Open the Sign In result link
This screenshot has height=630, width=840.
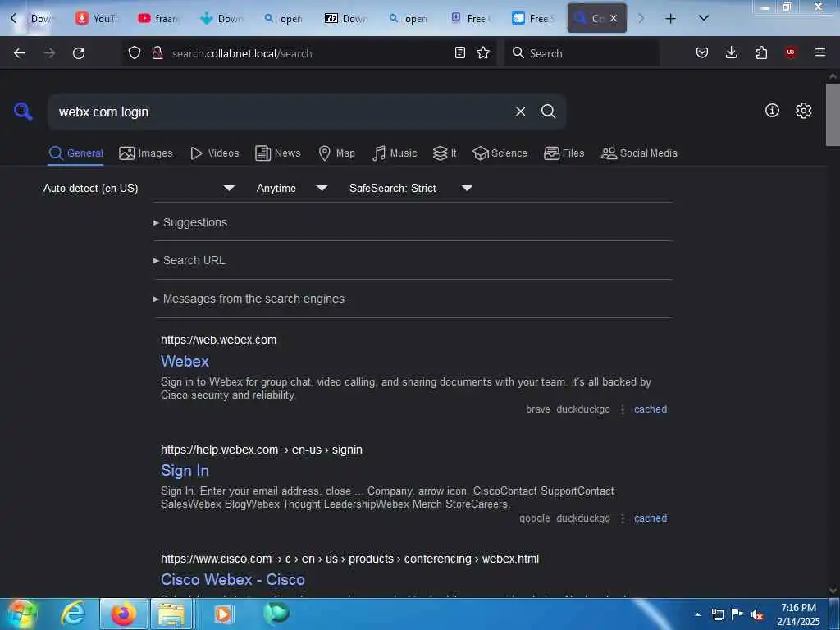pyautogui.click(x=185, y=470)
